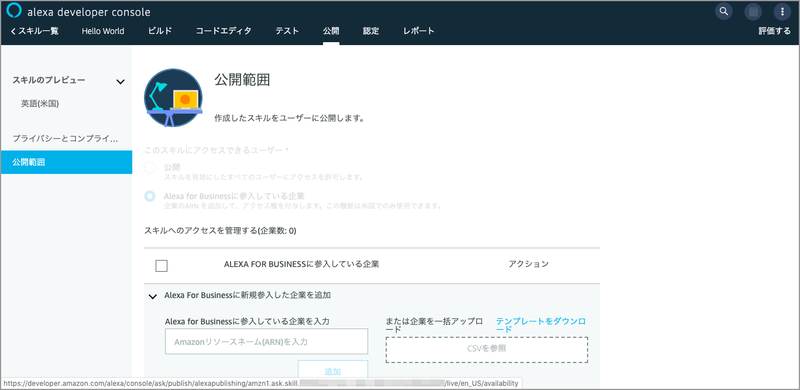This screenshot has height=390, width=800.
Task: Click the skill lamp and desk illustration
Action: 173,98
